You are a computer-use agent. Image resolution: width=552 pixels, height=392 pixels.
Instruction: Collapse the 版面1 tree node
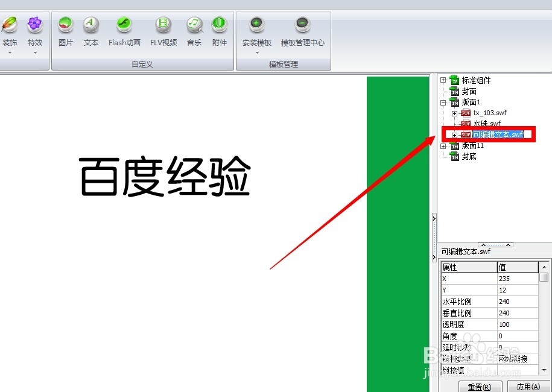[443, 103]
